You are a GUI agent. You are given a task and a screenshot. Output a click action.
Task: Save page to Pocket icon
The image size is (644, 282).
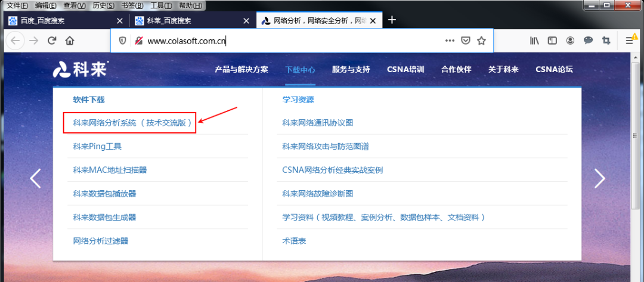click(465, 41)
